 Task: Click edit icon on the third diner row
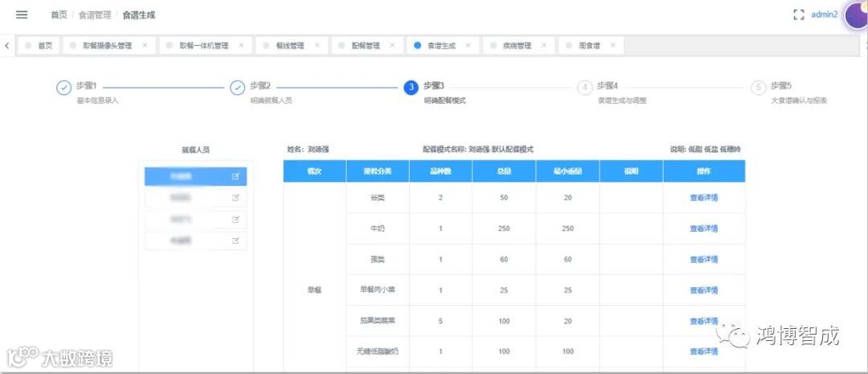point(235,220)
